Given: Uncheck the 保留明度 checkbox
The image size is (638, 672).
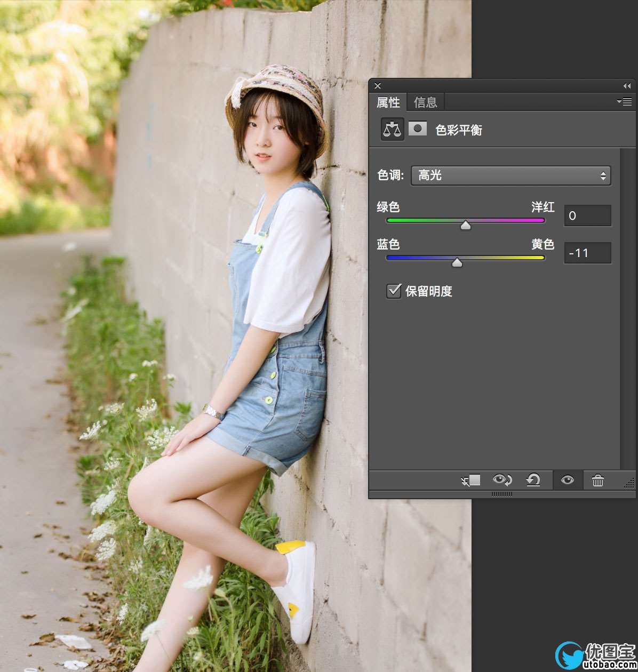Looking at the screenshot, I should point(394,291).
